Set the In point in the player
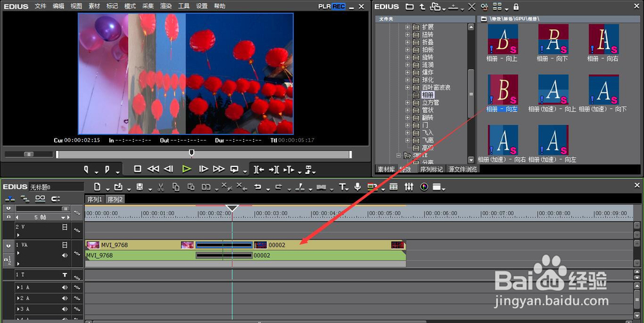 click(x=86, y=170)
